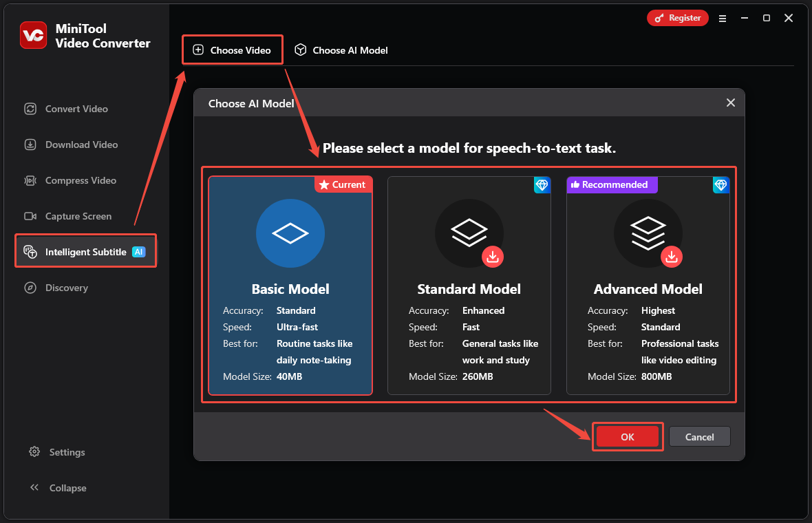This screenshot has width=812, height=523.
Task: Switch to the Choose AI Model tab
Action: [340, 50]
